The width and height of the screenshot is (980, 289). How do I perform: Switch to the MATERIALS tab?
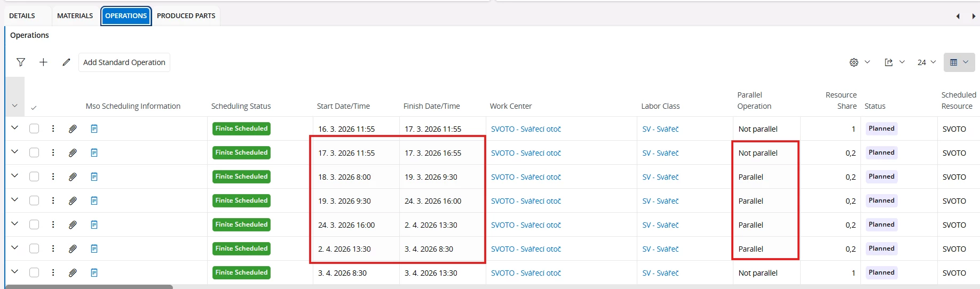(x=75, y=16)
